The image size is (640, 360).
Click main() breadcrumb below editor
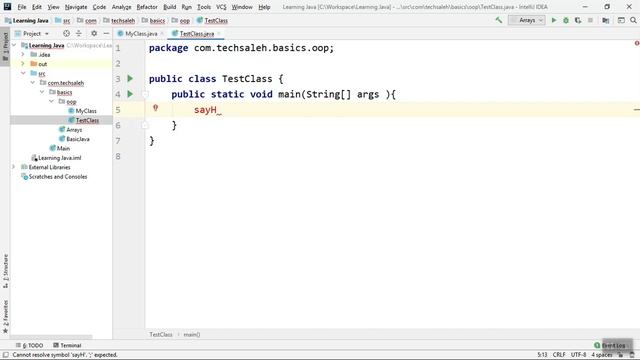click(191, 335)
